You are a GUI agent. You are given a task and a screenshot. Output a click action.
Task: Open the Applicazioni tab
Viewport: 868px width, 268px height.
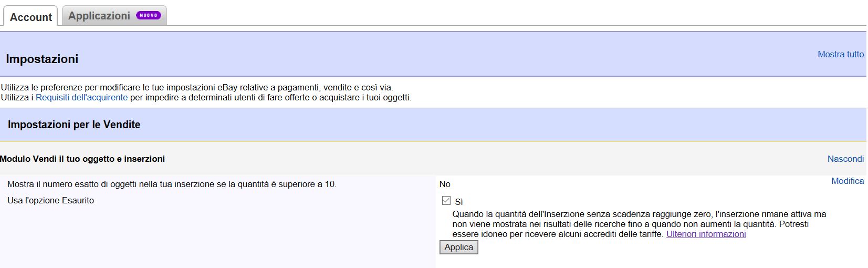[99, 16]
